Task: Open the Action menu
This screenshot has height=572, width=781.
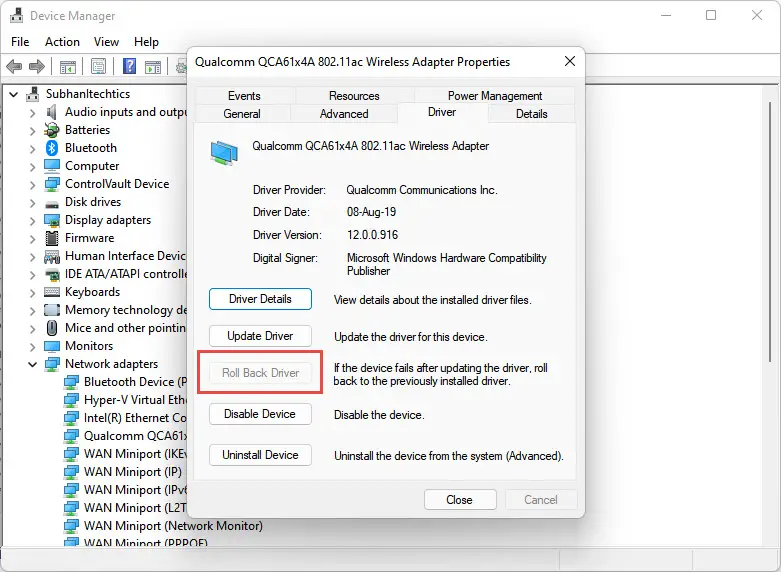Action: tap(62, 42)
